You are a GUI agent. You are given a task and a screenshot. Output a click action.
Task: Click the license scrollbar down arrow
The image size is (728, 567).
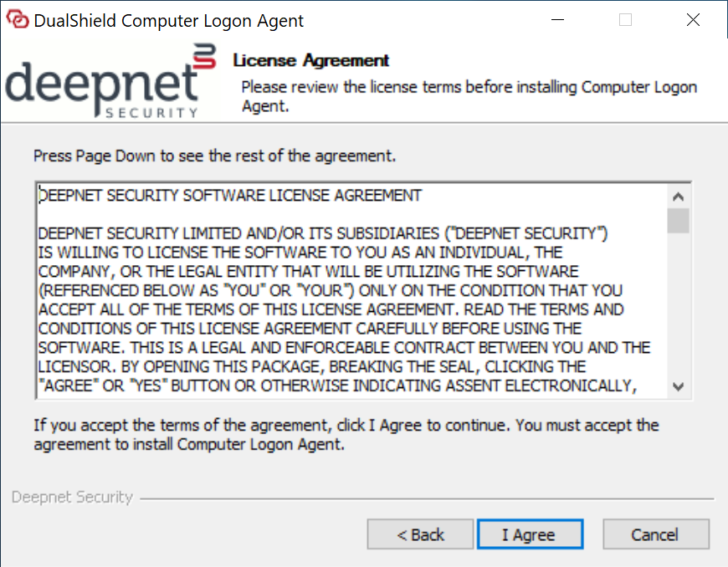[678, 386]
